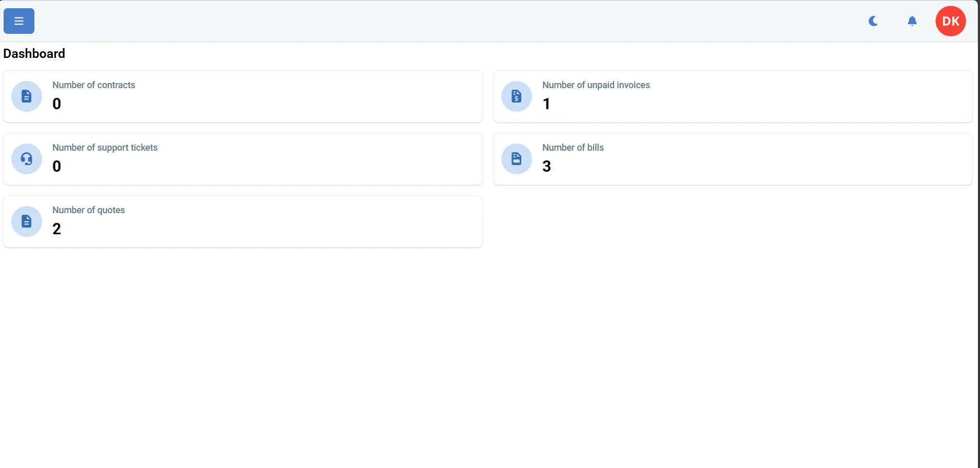Click the quotes count showing 2
Image resolution: width=980 pixels, height=468 pixels.
click(56, 229)
